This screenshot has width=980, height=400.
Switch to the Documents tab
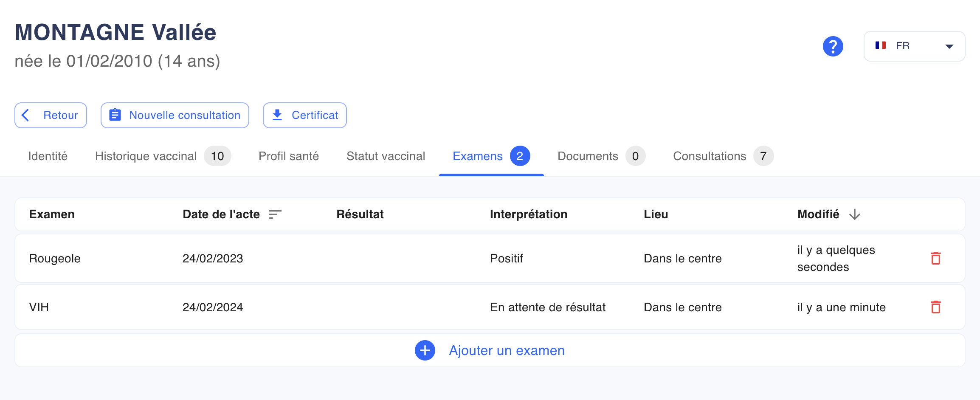point(601,156)
